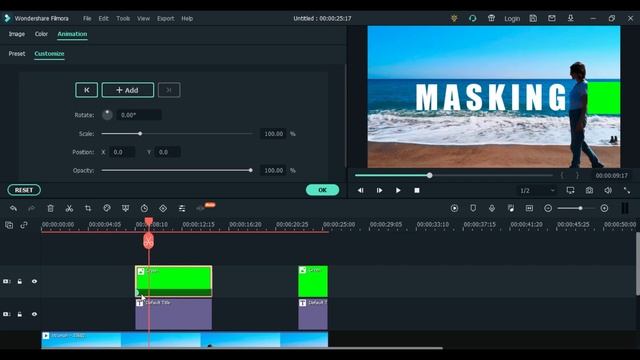Open the speed/duration stopwatch tool
Screen dimensions: 640x360
[144, 208]
